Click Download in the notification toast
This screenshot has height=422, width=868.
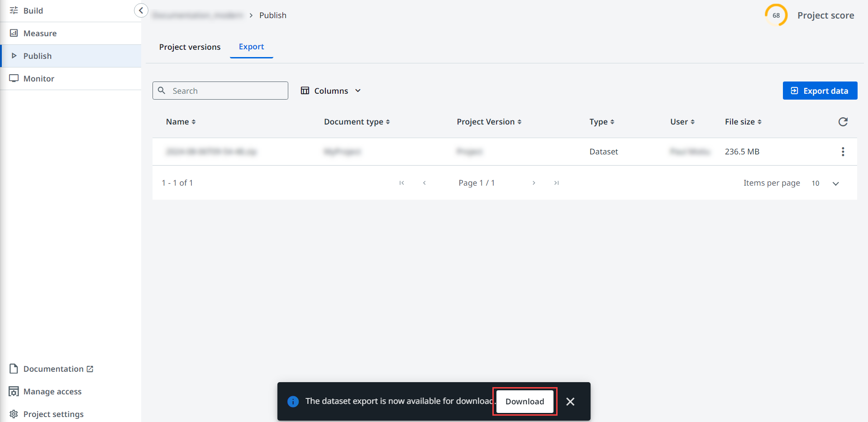point(525,402)
